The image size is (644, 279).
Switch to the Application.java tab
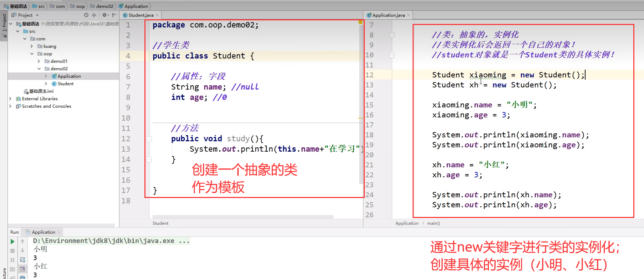click(388, 15)
